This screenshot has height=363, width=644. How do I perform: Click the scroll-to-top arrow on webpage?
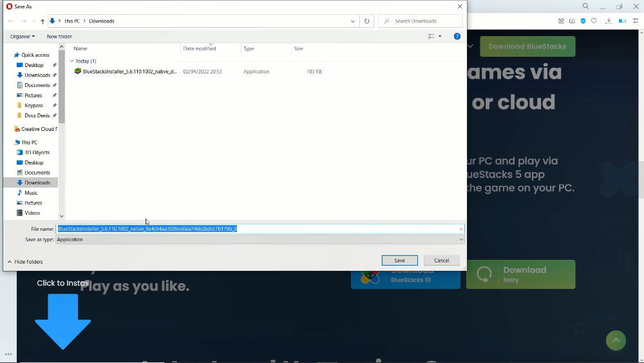point(616,340)
